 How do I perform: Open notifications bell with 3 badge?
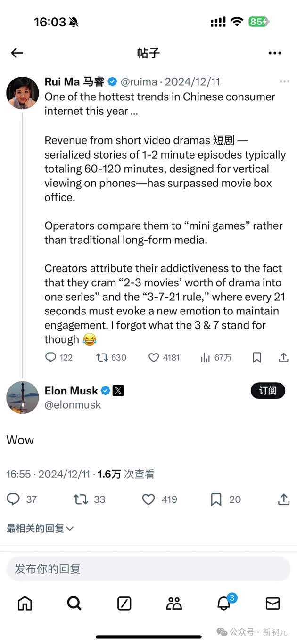(x=223, y=603)
